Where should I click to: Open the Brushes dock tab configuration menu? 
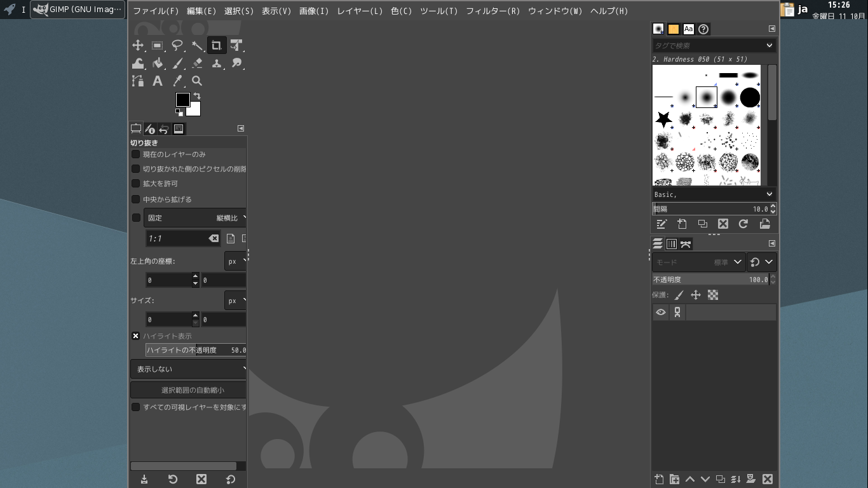(772, 29)
